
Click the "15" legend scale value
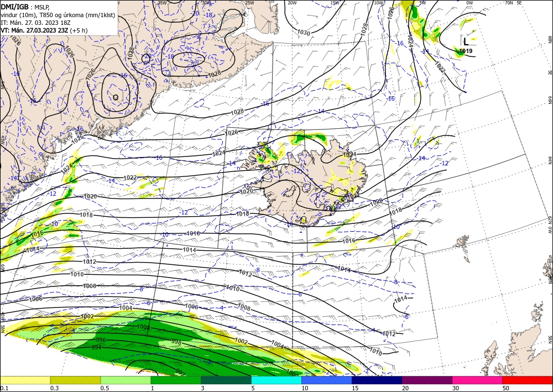coord(355,388)
